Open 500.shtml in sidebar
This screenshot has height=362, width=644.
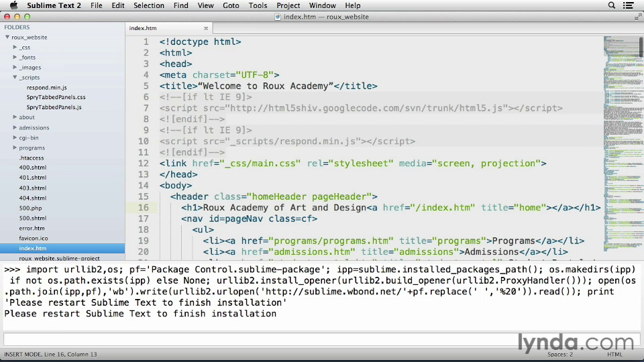32,218
